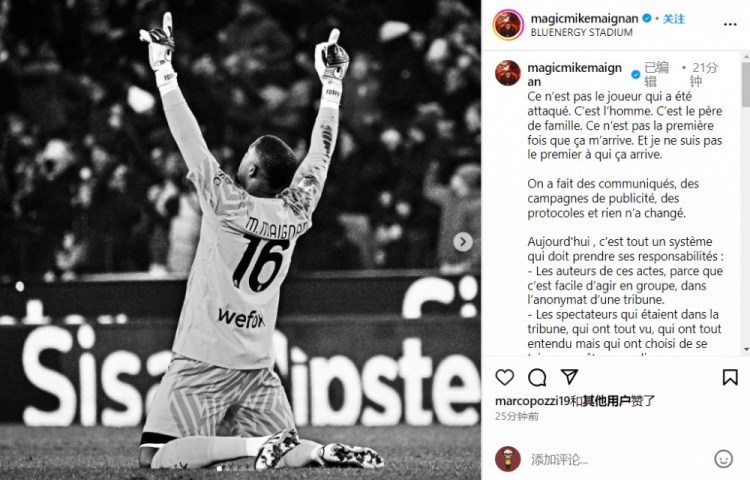750x480 pixels.
Task: Open marcopozzi19 liker profile
Action: (x=532, y=401)
